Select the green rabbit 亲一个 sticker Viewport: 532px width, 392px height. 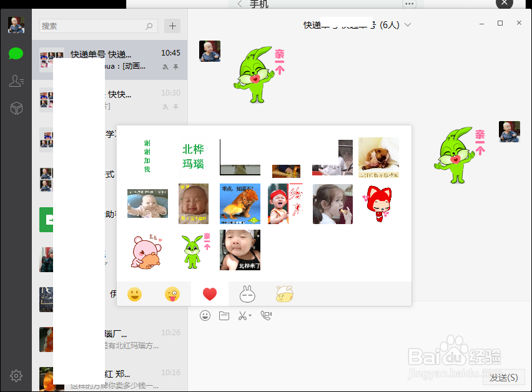193,250
